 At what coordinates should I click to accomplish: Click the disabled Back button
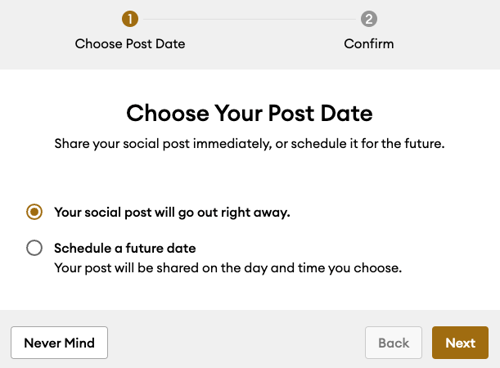[393, 343]
